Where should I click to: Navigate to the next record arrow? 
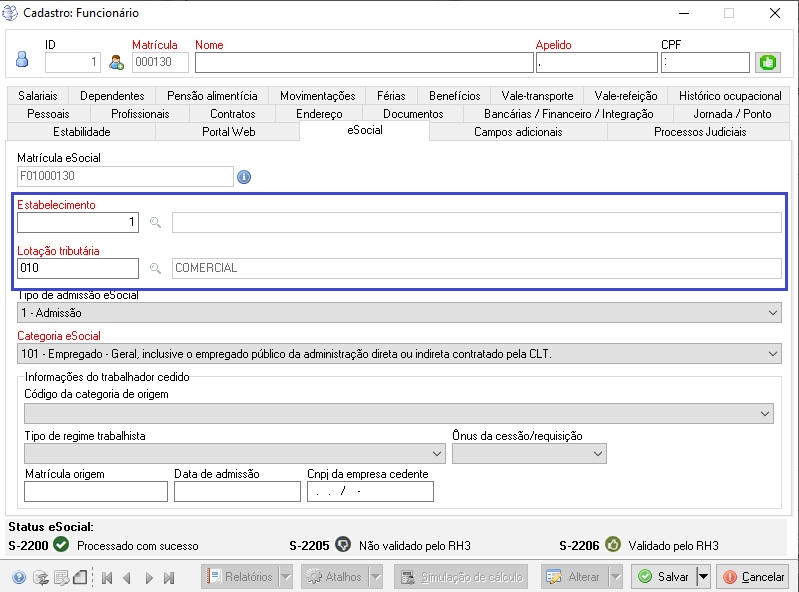pyautogui.click(x=149, y=577)
